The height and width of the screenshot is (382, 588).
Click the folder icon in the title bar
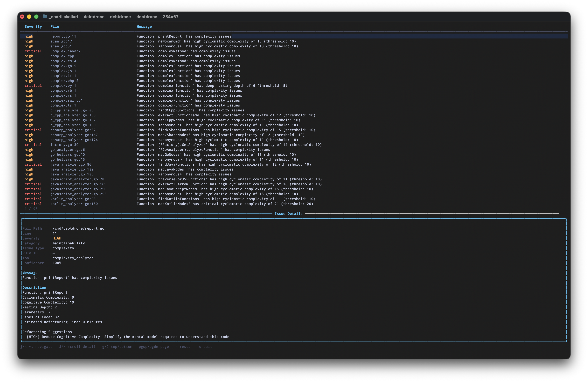(x=45, y=17)
